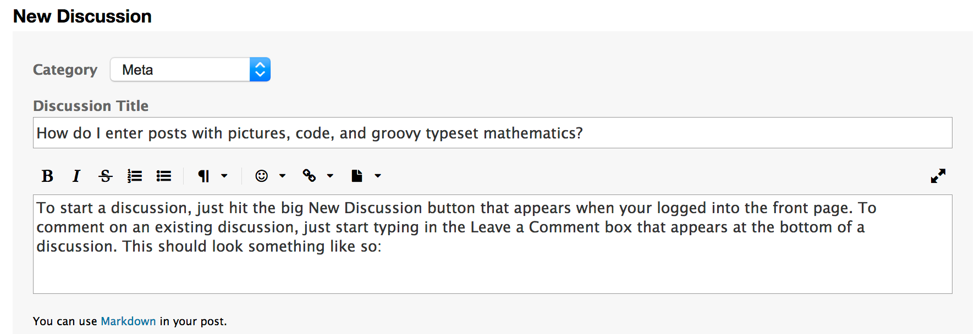The image size is (980, 334).
Task: Expand the emoji dropdown arrow
Action: point(283,176)
